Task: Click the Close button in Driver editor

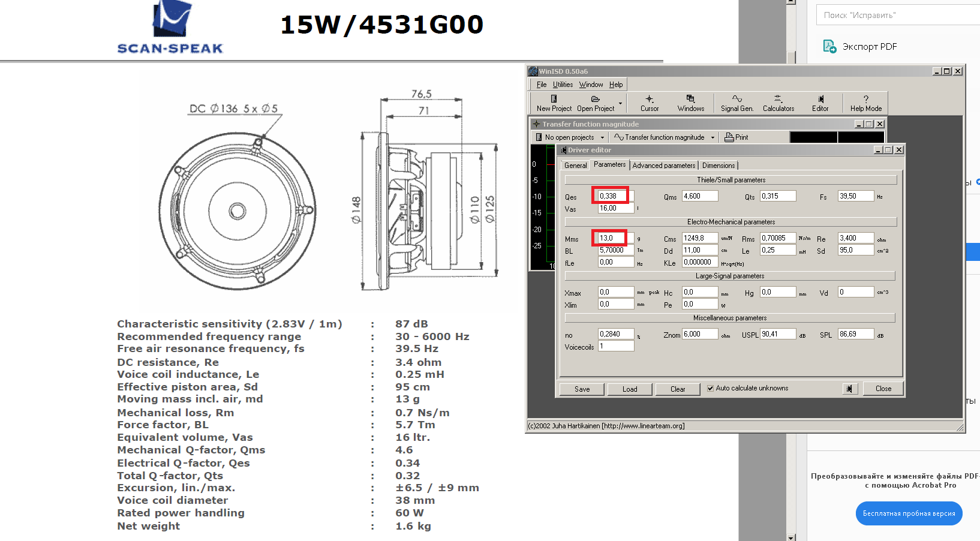Action: point(883,389)
